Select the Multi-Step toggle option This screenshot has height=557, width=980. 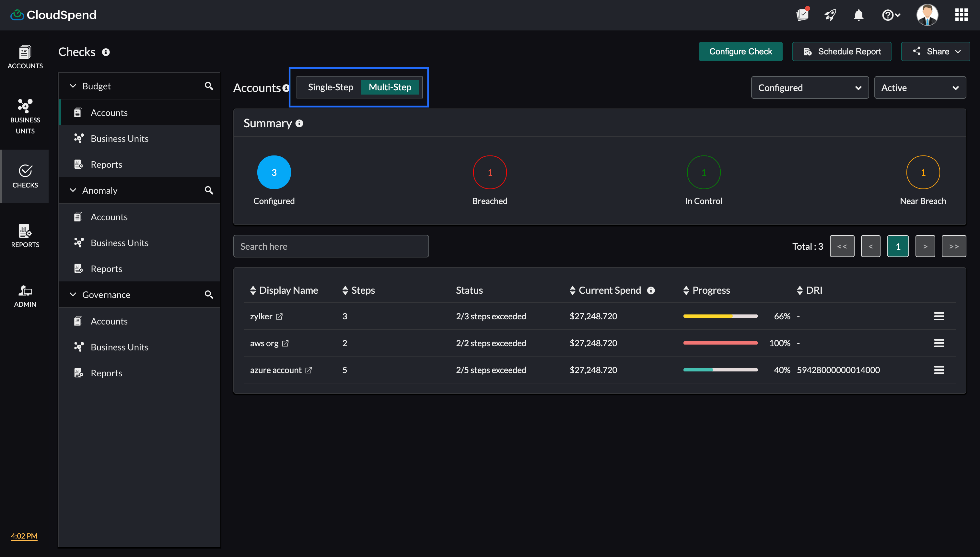point(390,87)
